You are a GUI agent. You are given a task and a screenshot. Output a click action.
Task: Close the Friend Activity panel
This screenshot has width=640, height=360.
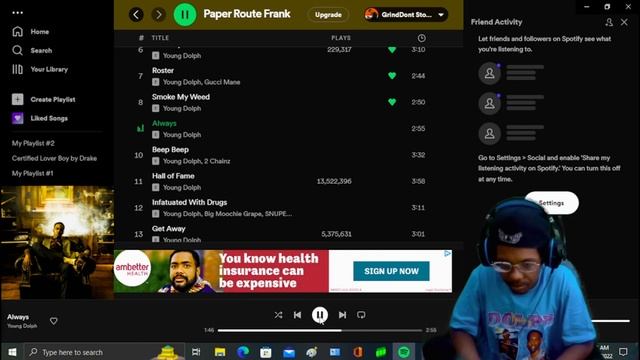pyautogui.click(x=624, y=22)
